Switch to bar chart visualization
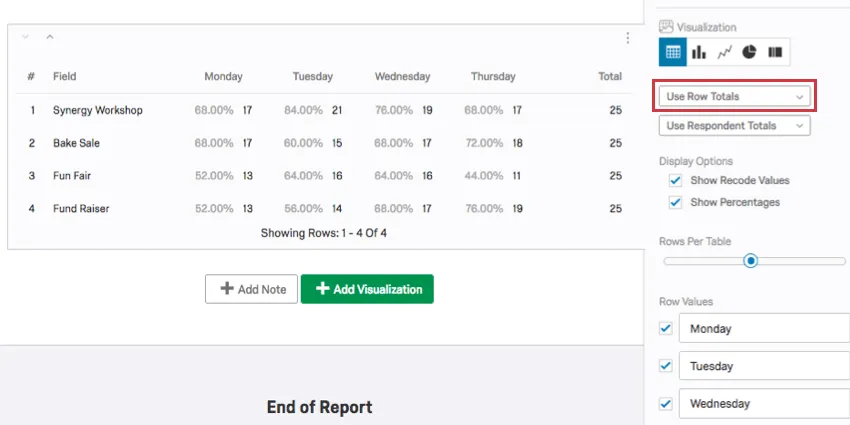The width and height of the screenshot is (850, 425). [x=699, y=52]
